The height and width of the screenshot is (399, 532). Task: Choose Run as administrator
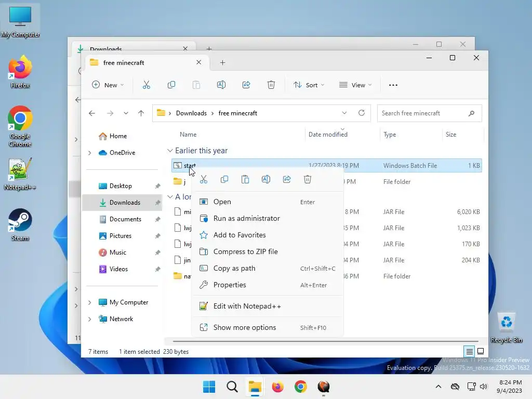tap(268, 219)
